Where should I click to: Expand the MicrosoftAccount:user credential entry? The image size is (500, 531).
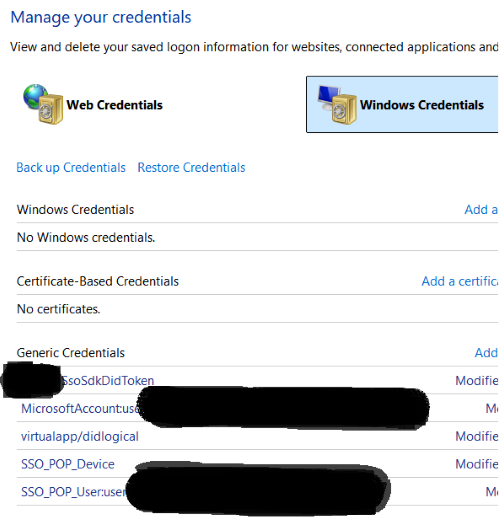[x=80, y=408]
